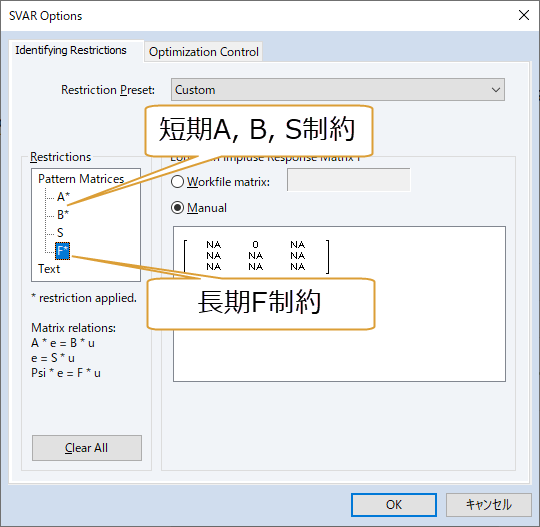Click the bottom-right NA matrix cell
Viewport: 540px width, 527px height.
tap(298, 267)
